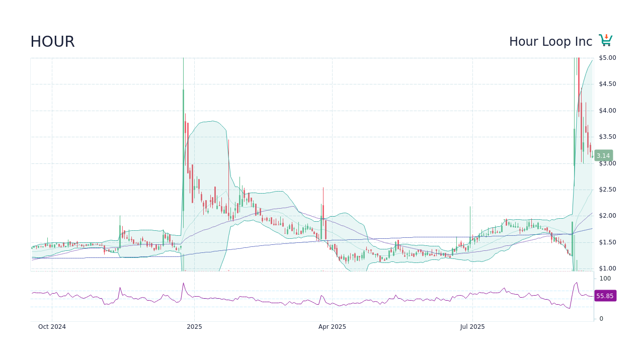
Task: Click the 100 label on the indicator scale
Action: coord(604,278)
